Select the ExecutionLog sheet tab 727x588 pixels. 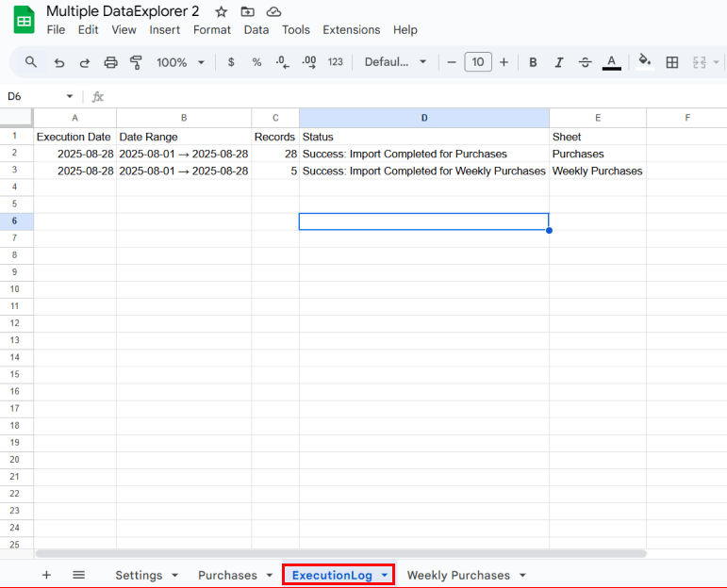pyautogui.click(x=332, y=575)
